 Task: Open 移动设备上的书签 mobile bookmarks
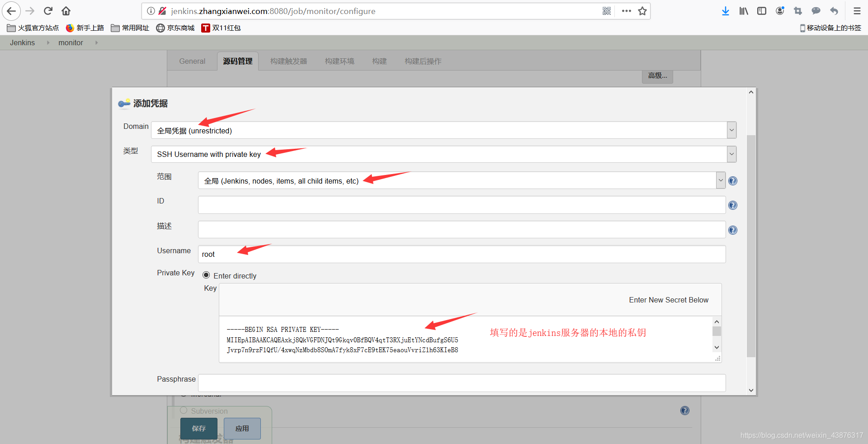[x=830, y=28]
